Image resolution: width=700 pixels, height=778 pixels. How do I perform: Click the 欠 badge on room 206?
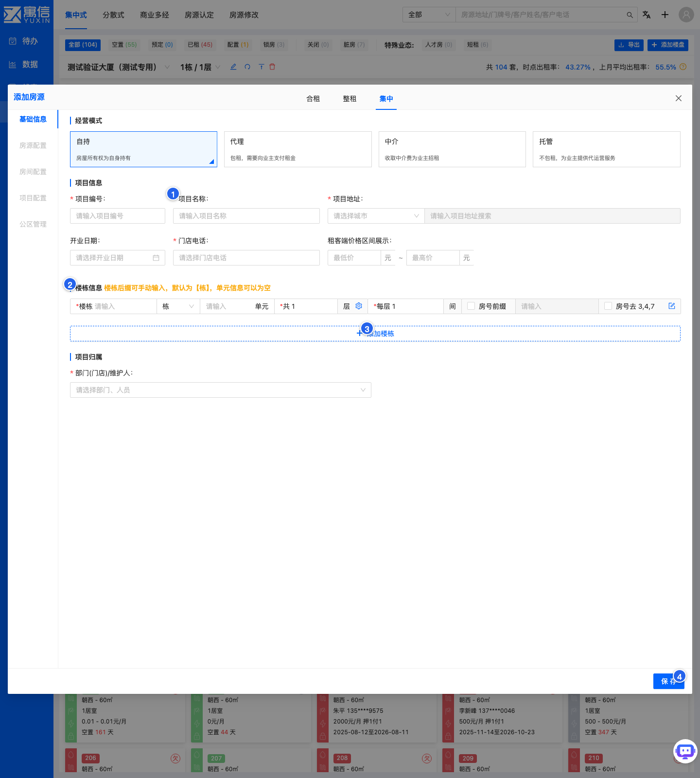(175, 758)
